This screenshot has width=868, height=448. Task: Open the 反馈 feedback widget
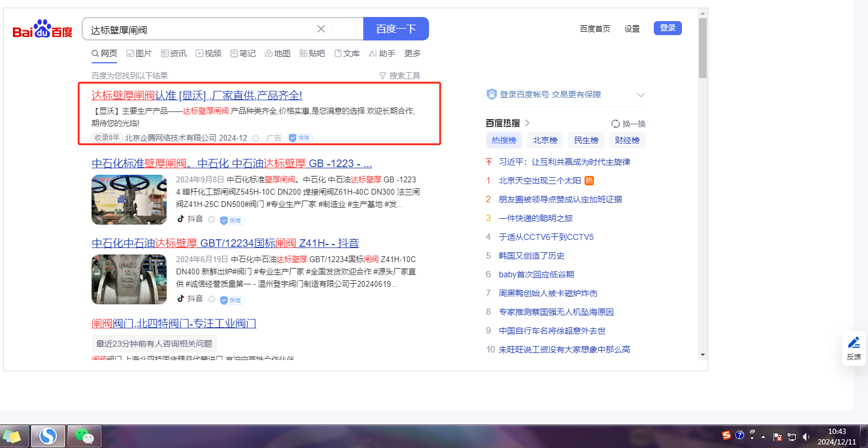click(854, 348)
